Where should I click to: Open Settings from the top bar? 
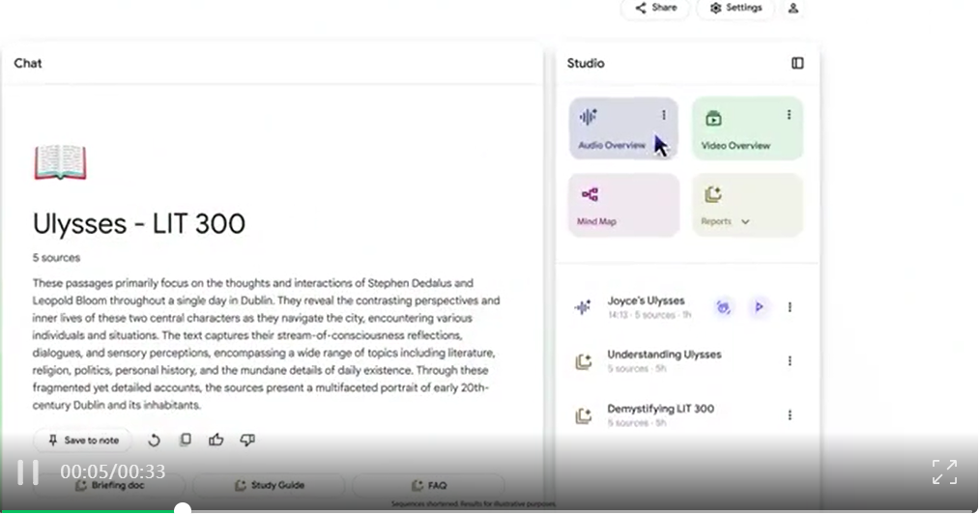735,8
